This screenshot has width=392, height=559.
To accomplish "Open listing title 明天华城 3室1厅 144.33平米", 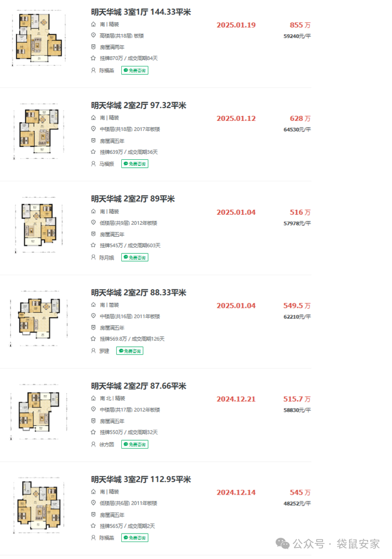I will coord(140,12).
